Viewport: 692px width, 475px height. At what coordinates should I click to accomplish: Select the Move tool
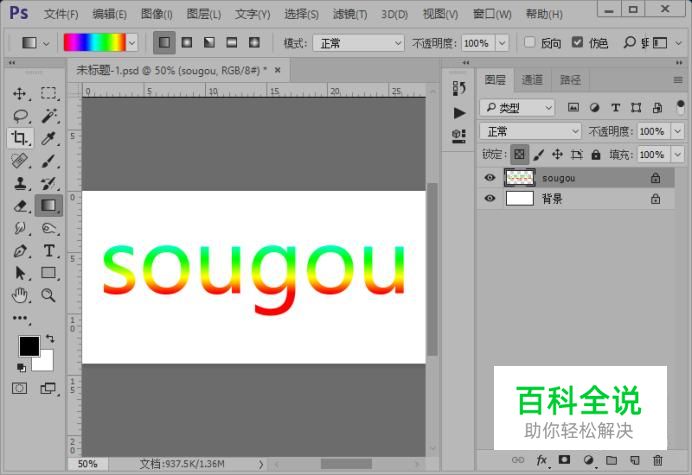point(19,94)
